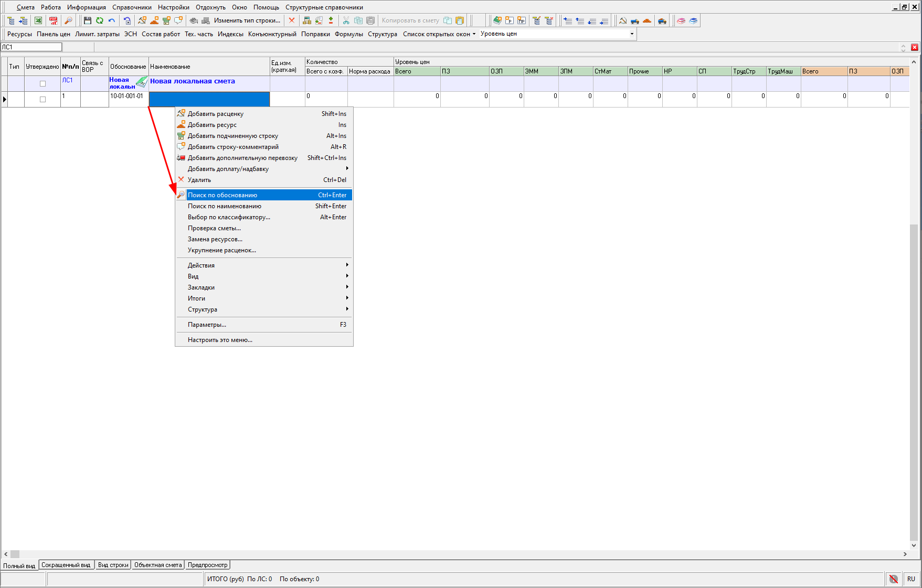
Task: Expand the Список открытых окон dropdown
Action: point(439,34)
